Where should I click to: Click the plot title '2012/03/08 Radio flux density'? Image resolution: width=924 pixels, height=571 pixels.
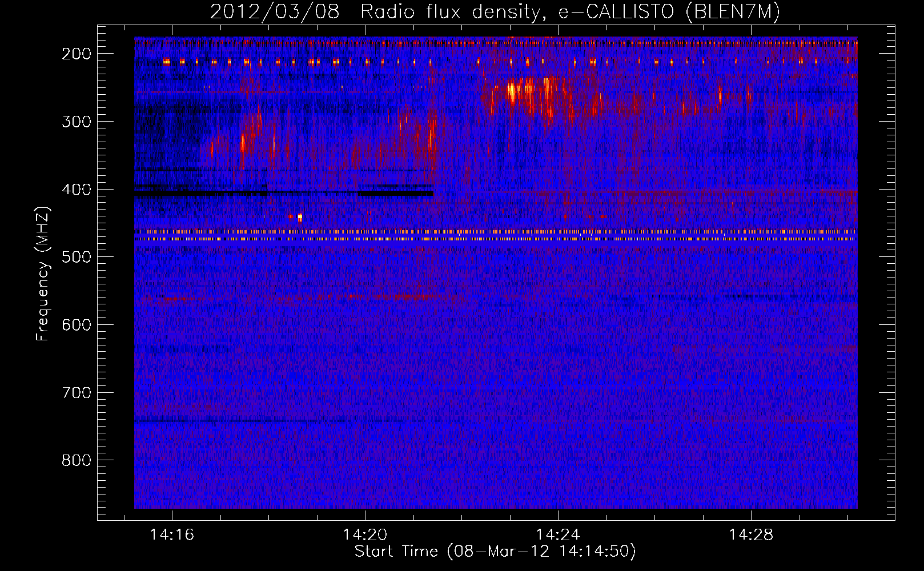click(375, 12)
